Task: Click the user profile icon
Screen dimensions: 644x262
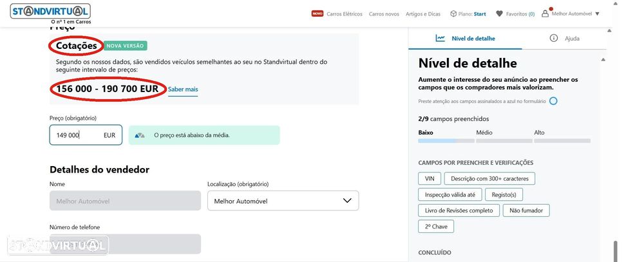Action: pos(545,13)
